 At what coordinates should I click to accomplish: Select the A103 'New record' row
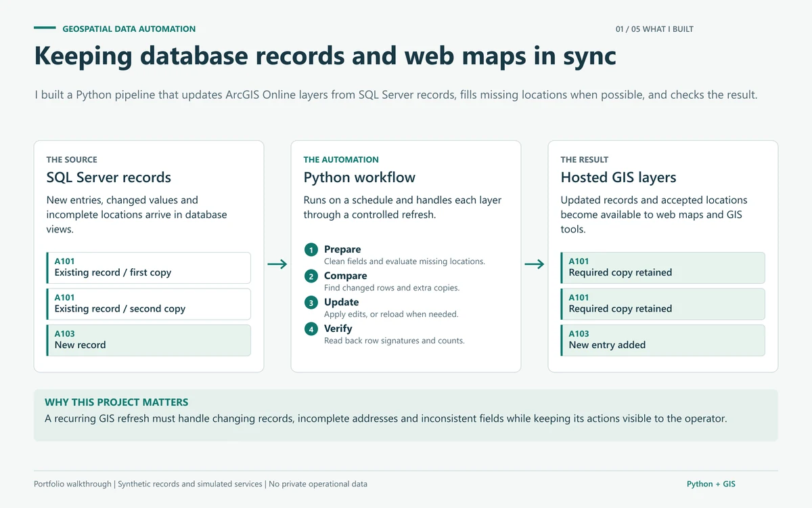149,340
